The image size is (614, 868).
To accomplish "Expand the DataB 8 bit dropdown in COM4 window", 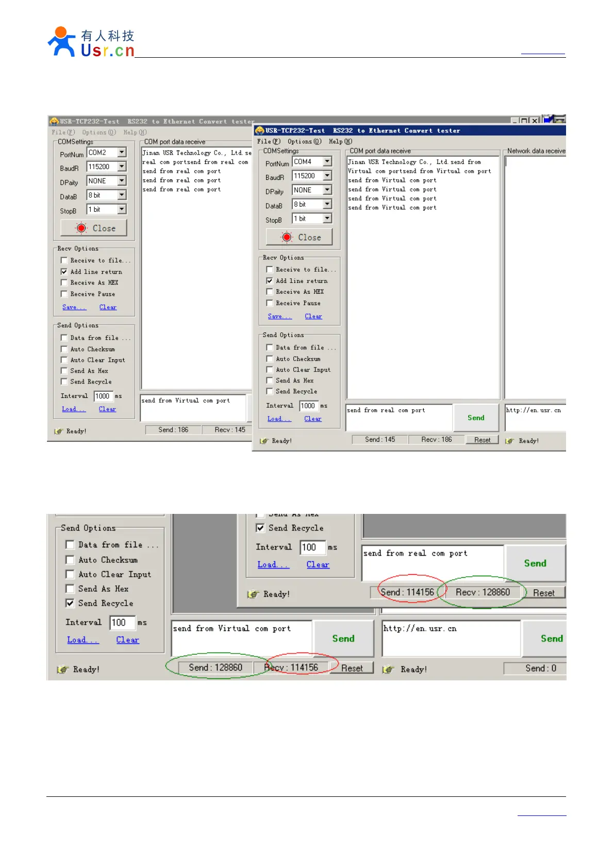I will (327, 204).
